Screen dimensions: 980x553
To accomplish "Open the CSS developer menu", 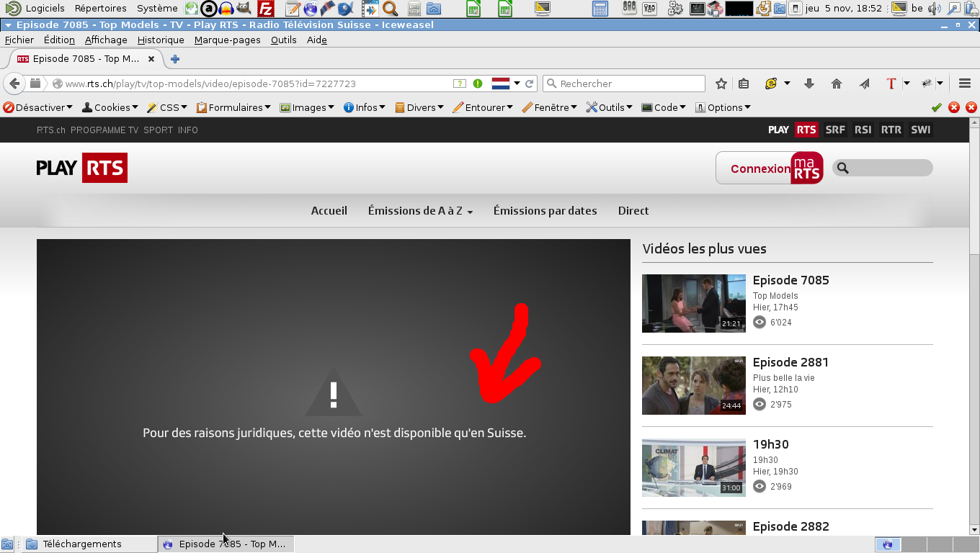I will tap(167, 107).
